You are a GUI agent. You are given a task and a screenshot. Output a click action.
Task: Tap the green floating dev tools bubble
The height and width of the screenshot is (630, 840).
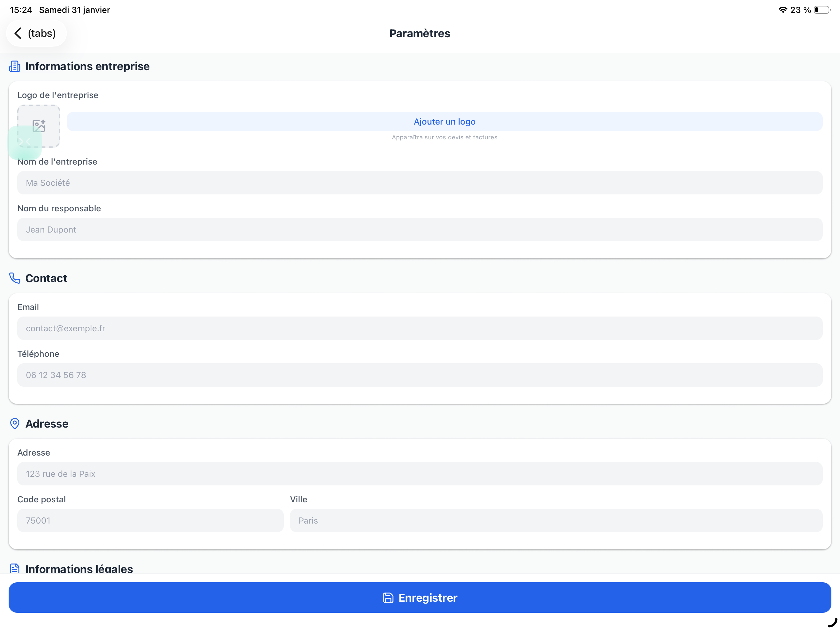point(25,142)
